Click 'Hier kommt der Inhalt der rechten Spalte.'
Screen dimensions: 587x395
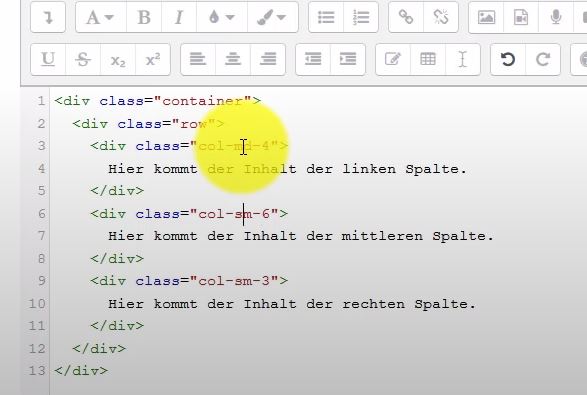pos(292,304)
